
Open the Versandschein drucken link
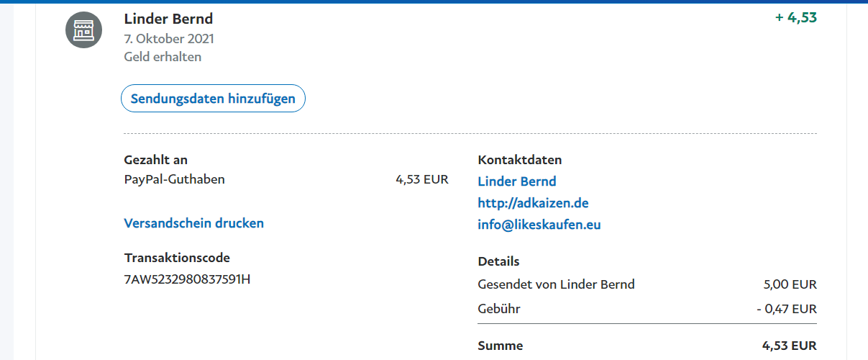tap(194, 223)
